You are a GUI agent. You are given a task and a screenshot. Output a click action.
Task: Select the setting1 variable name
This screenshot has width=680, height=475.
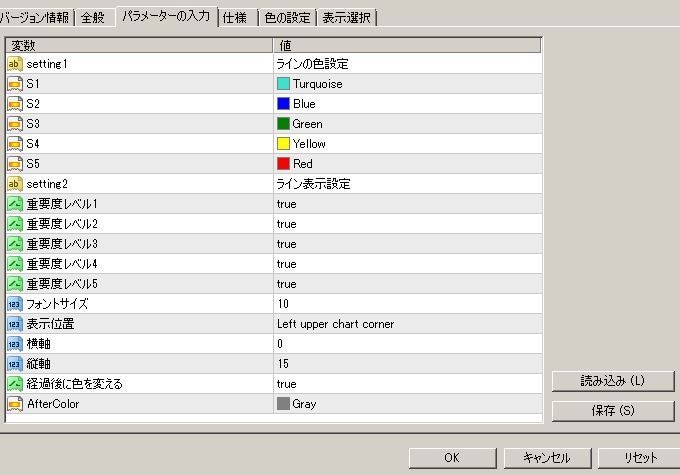tap(47, 64)
